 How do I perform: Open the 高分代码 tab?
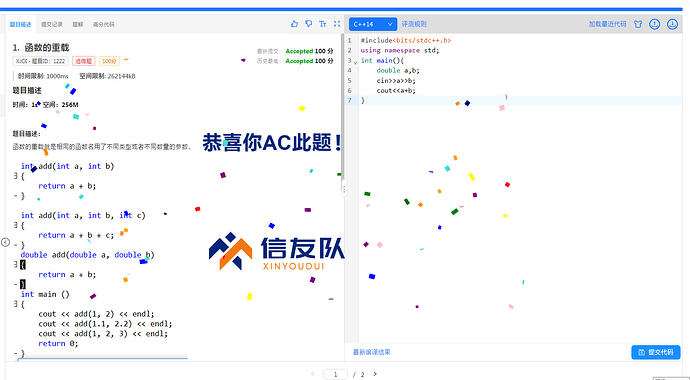103,24
